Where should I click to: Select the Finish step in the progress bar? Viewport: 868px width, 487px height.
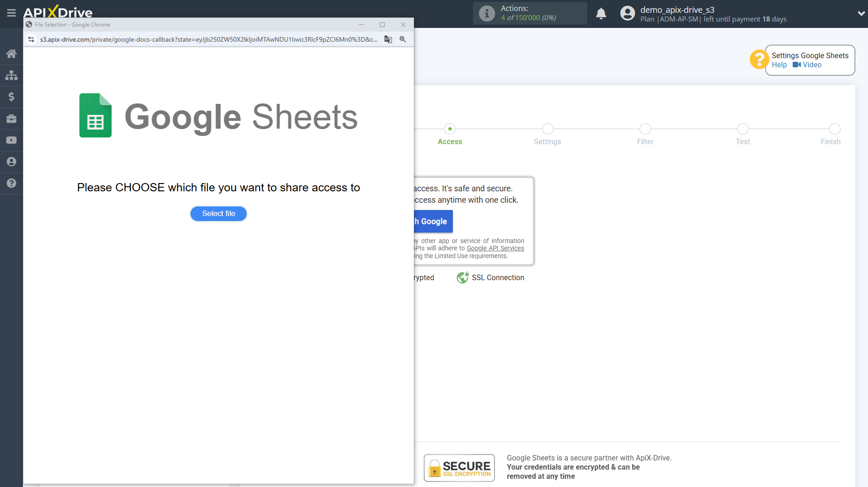tap(830, 135)
